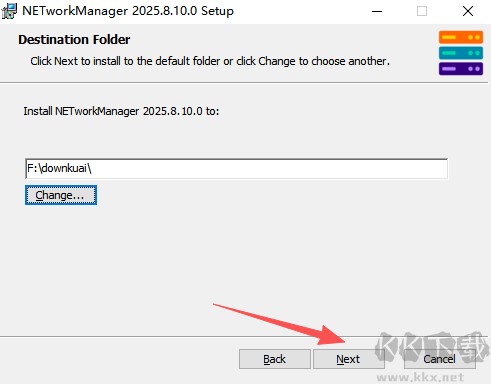
Task: Close the Setup window
Action: coord(468,11)
